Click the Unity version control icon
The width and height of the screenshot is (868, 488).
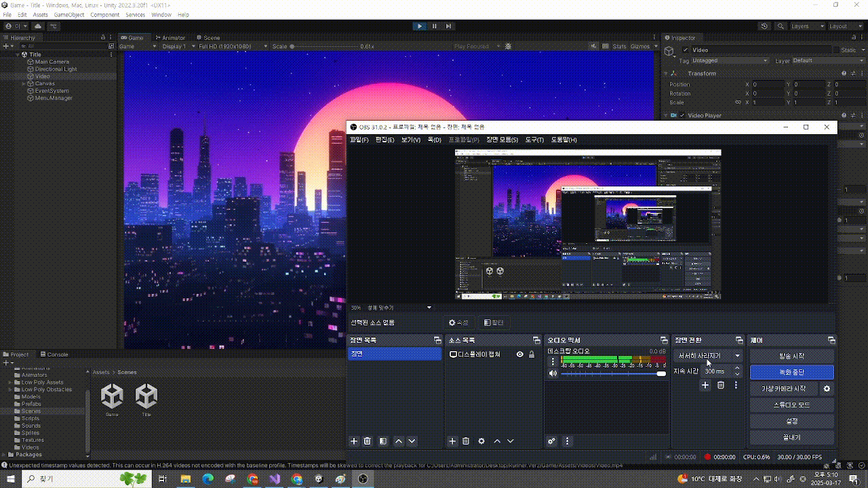tap(53, 26)
